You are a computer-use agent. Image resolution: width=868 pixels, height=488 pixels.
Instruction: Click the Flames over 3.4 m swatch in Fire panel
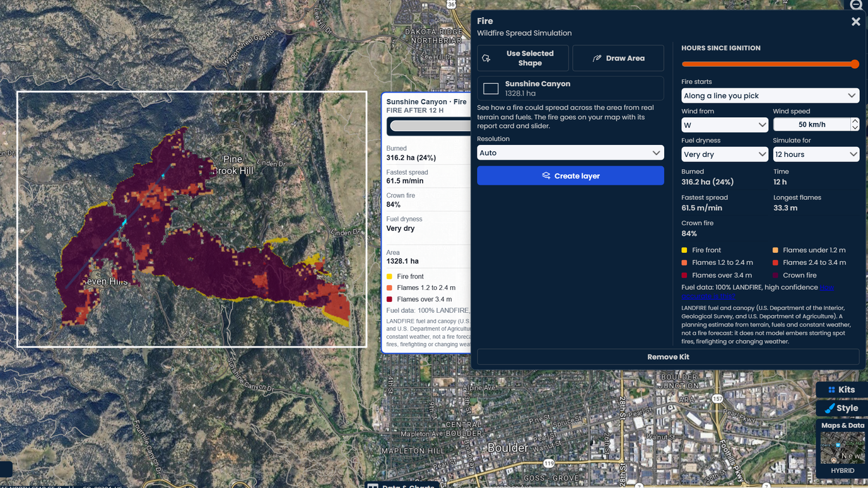click(684, 276)
